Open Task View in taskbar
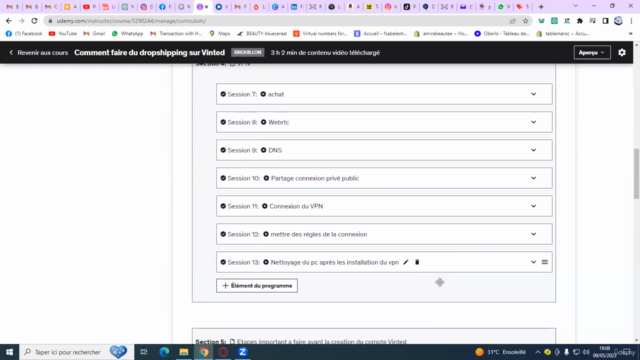Screen dimensions: 640x360 tap(144, 352)
